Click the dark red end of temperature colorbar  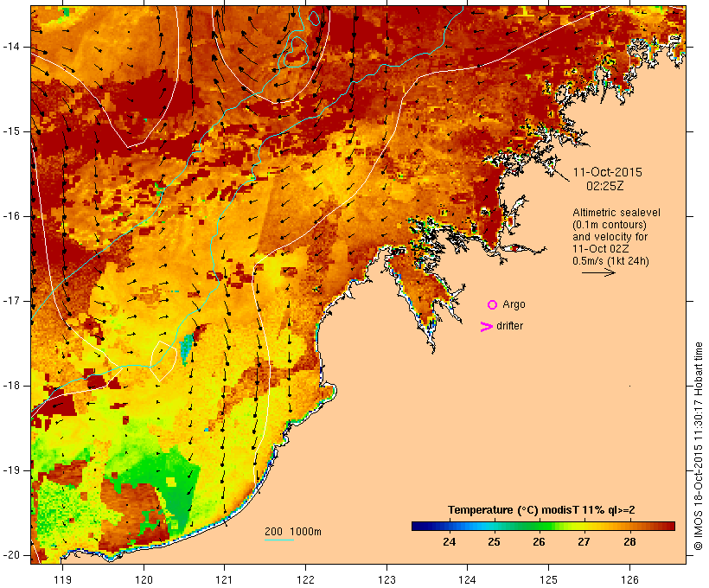[671, 526]
